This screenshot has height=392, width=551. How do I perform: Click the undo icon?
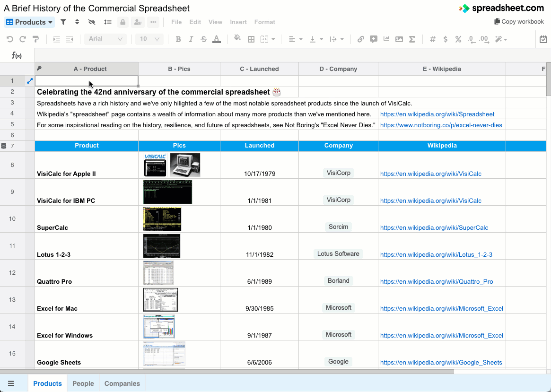[x=9, y=39]
